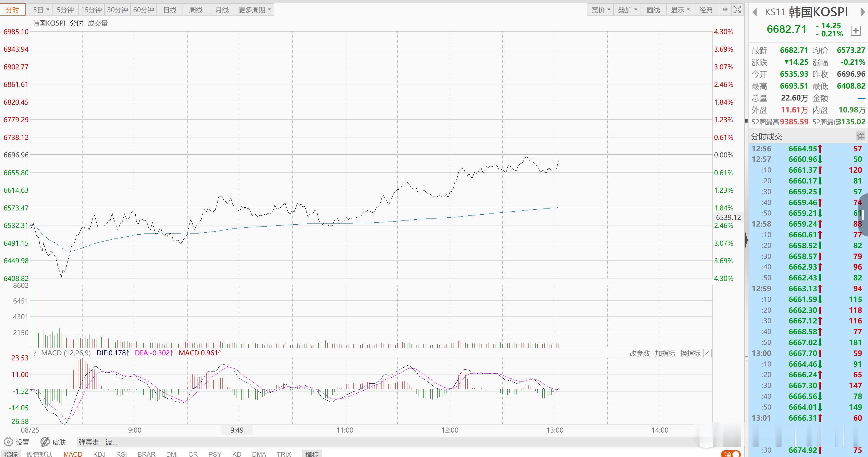Click the 画线 drawing tool button

(x=653, y=10)
